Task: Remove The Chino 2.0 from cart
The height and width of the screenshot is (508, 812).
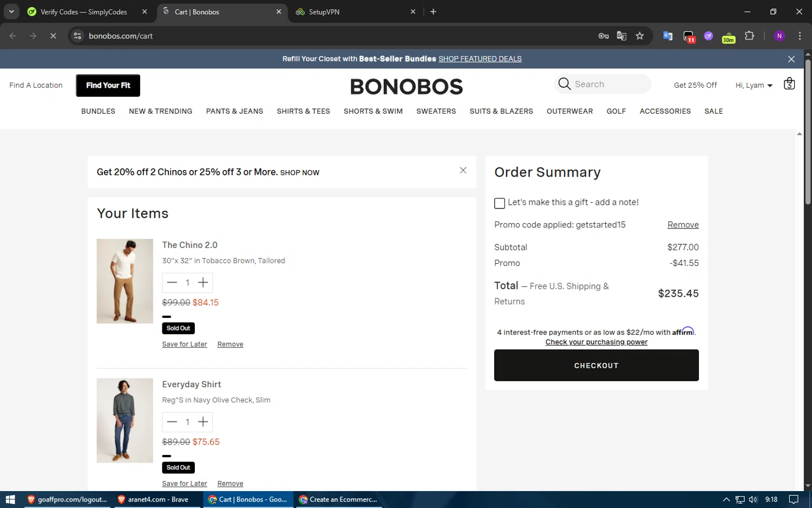Action: (230, 344)
